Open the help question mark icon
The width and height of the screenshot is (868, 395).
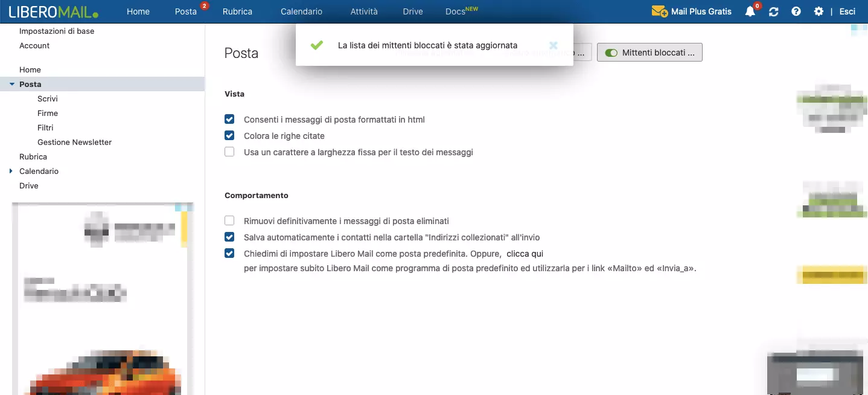pos(796,11)
